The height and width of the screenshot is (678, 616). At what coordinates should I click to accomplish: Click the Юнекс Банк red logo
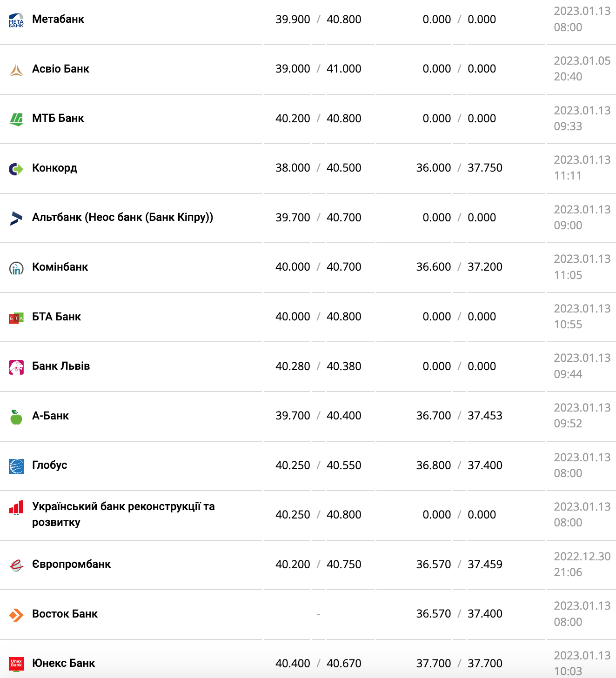(x=16, y=664)
